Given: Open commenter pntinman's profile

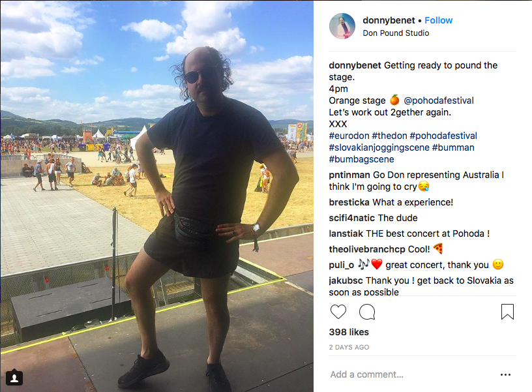Looking at the screenshot, I should [x=349, y=175].
